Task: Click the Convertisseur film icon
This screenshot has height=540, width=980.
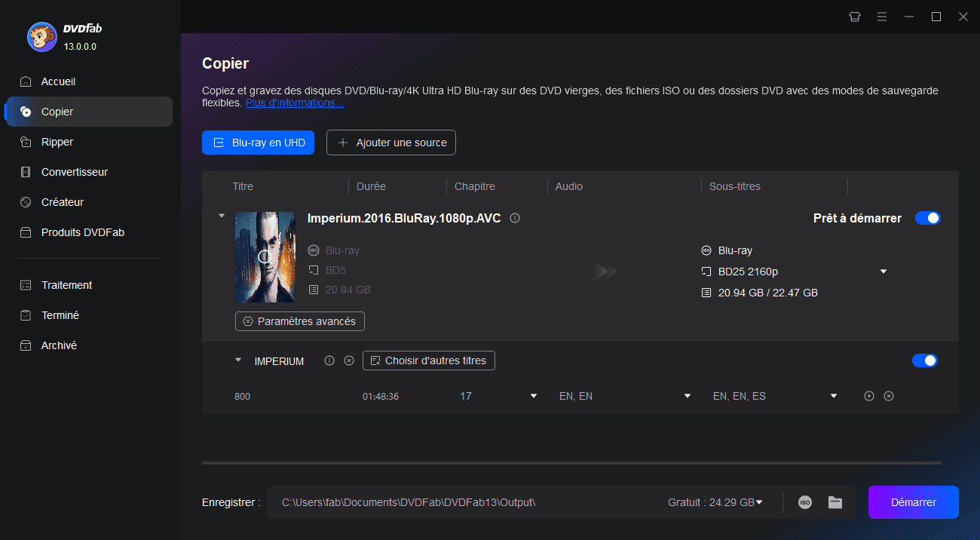Action: coord(26,172)
